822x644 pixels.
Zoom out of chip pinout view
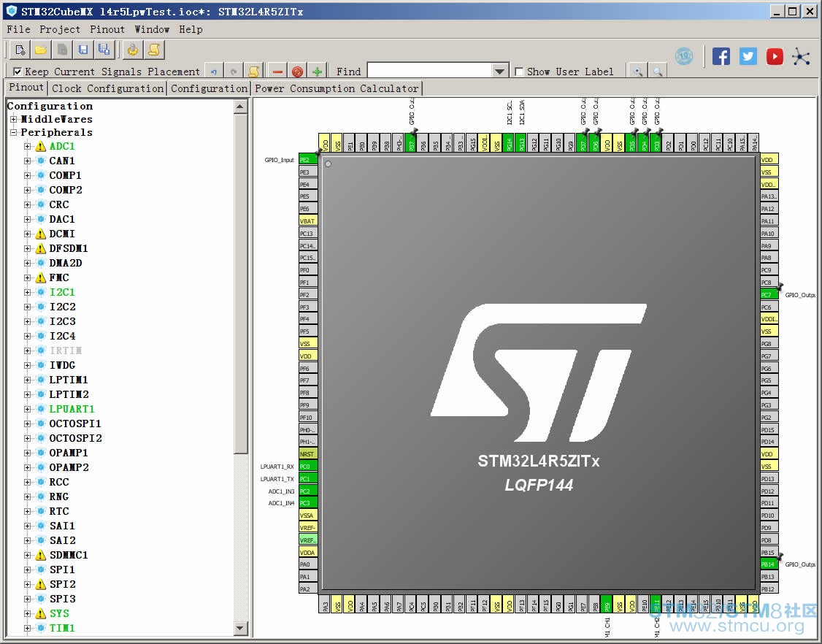coord(658,72)
